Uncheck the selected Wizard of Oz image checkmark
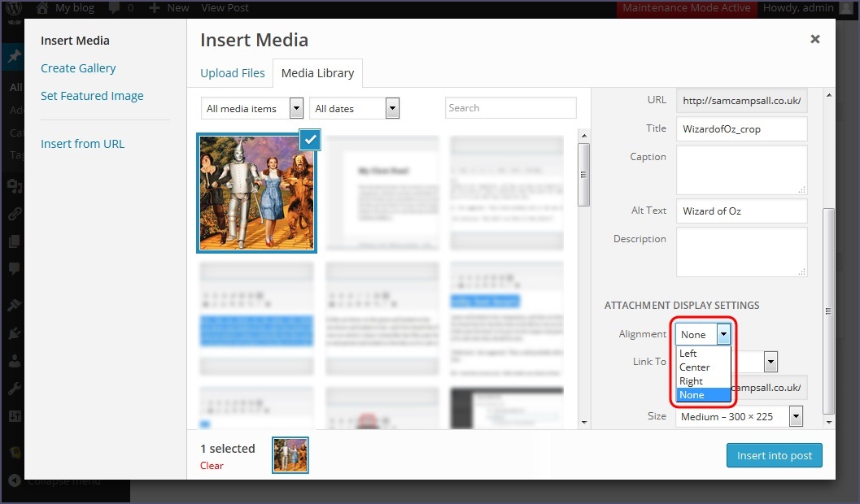 click(x=310, y=140)
